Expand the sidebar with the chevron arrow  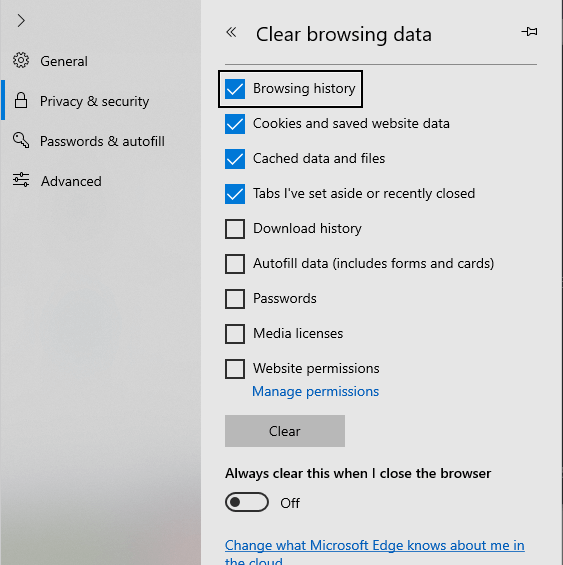pos(21,21)
